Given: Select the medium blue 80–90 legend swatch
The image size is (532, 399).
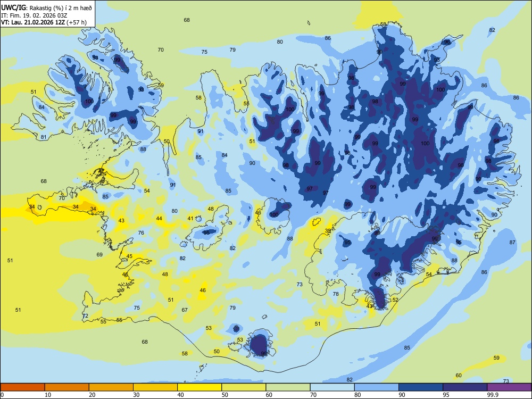Looking at the screenshot, I should (x=376, y=387).
